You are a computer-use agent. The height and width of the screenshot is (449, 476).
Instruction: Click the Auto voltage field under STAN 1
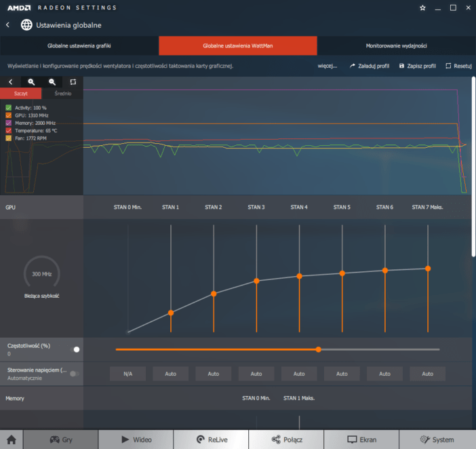pos(171,374)
